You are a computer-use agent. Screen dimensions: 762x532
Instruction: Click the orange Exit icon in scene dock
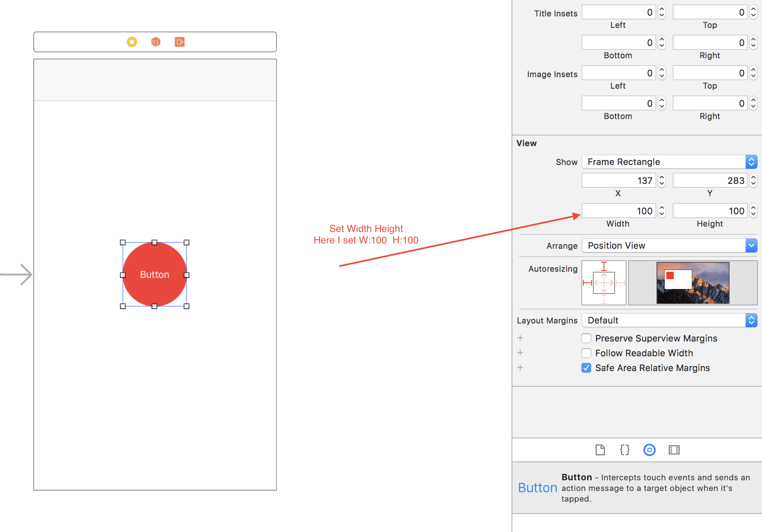(x=179, y=42)
